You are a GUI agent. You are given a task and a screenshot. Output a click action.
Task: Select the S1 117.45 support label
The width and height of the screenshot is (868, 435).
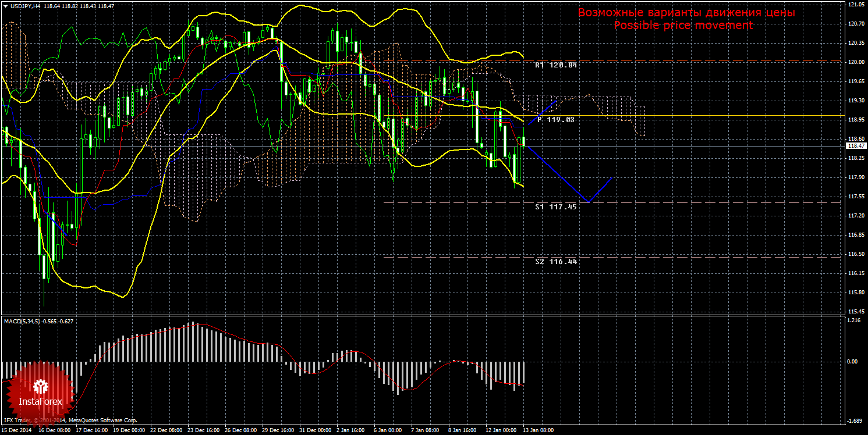point(556,206)
